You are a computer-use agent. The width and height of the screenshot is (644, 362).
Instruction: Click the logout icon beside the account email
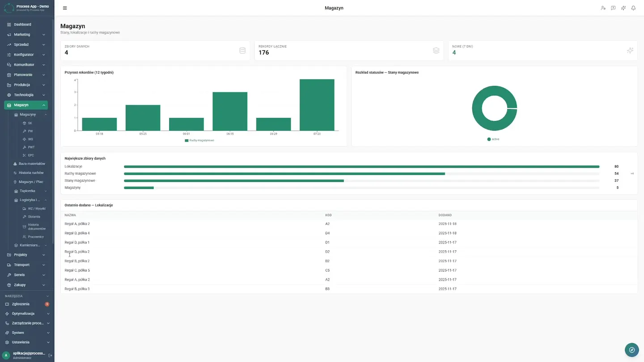(x=50, y=355)
